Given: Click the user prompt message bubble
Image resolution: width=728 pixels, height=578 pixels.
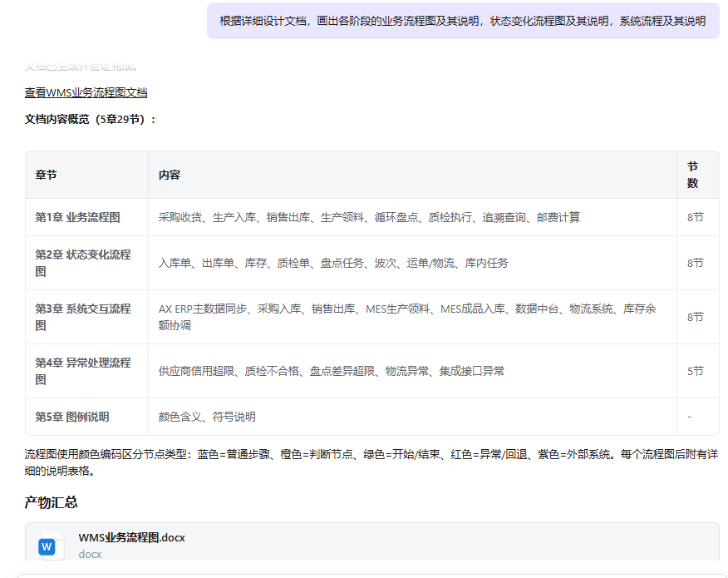Looking at the screenshot, I should tap(463, 21).
